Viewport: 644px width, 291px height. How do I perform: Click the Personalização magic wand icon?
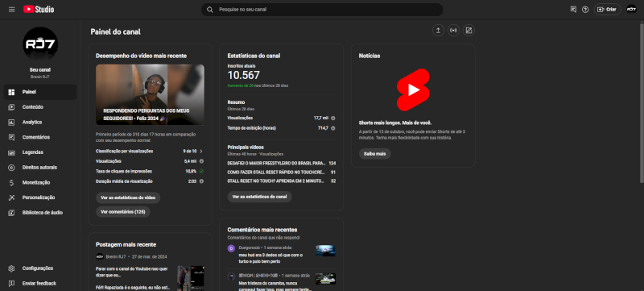click(x=11, y=197)
